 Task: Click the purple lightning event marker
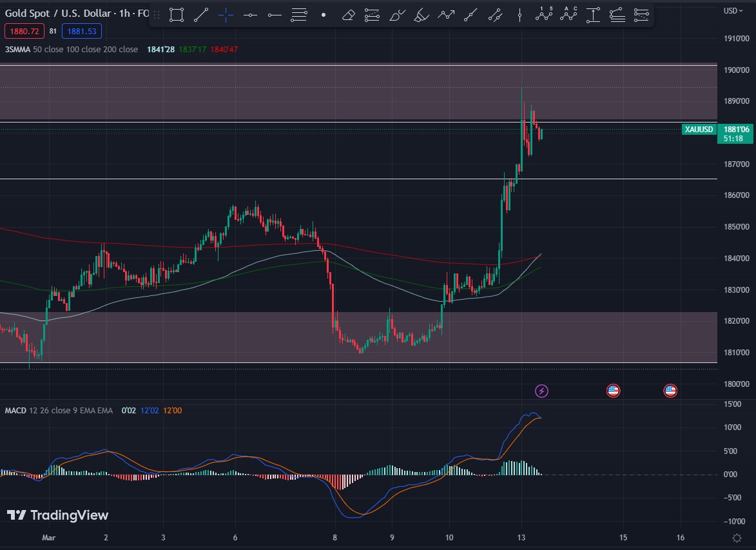[542, 390]
